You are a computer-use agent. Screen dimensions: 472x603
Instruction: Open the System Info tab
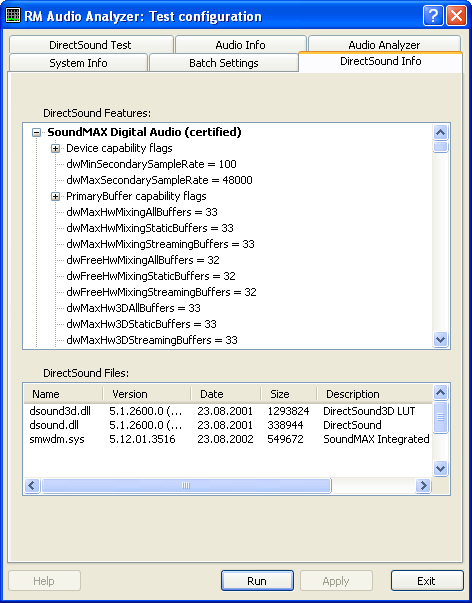[78, 63]
